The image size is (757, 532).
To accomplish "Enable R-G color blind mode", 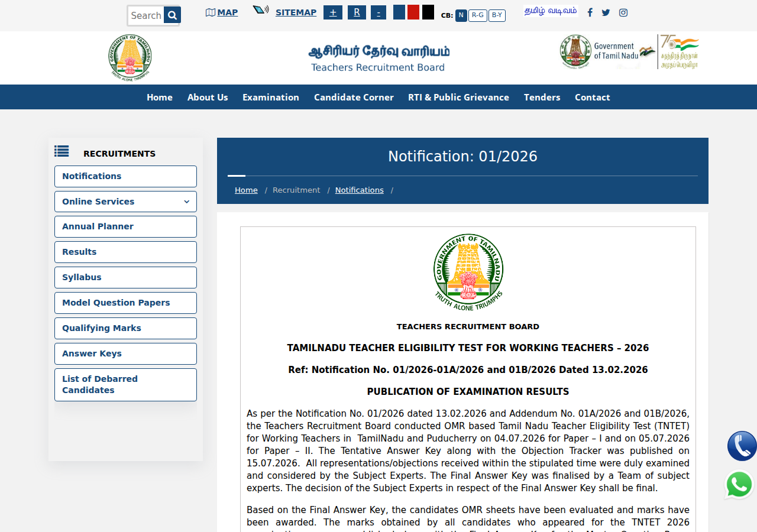I will coord(478,15).
